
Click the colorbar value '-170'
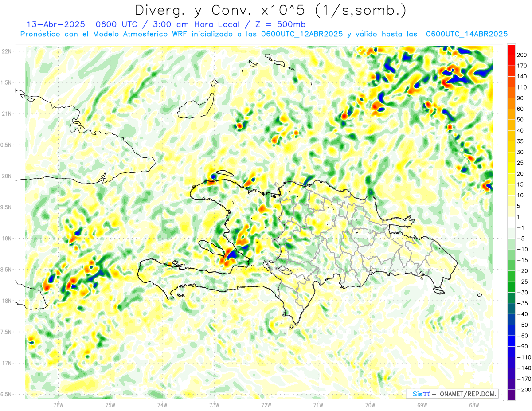pyautogui.click(x=524, y=379)
